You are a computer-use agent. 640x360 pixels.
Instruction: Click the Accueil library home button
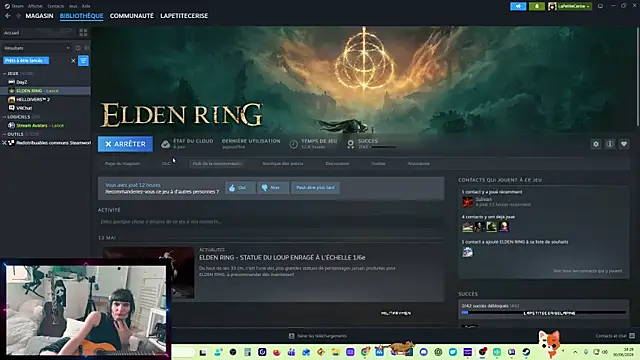(39, 33)
